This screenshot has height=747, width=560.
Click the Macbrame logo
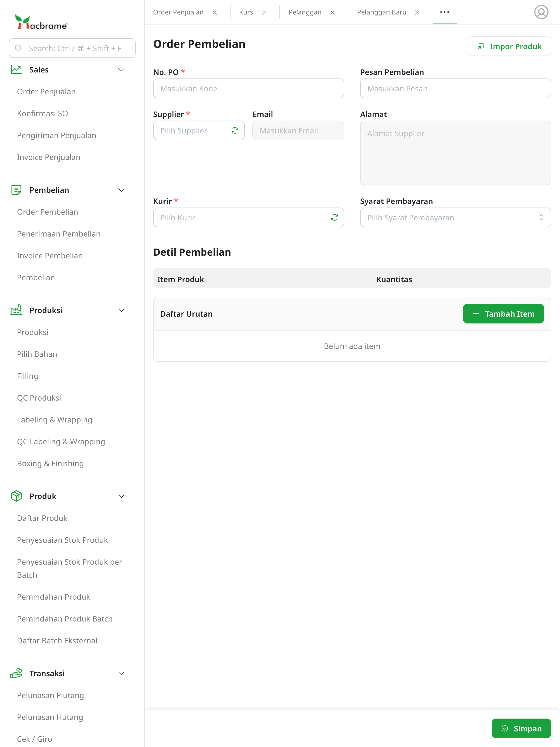coord(41,22)
